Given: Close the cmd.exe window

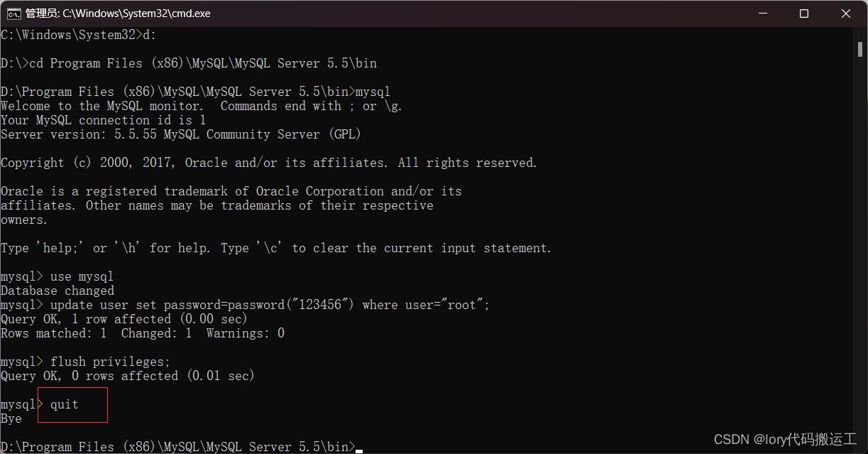Looking at the screenshot, I should click(846, 13).
